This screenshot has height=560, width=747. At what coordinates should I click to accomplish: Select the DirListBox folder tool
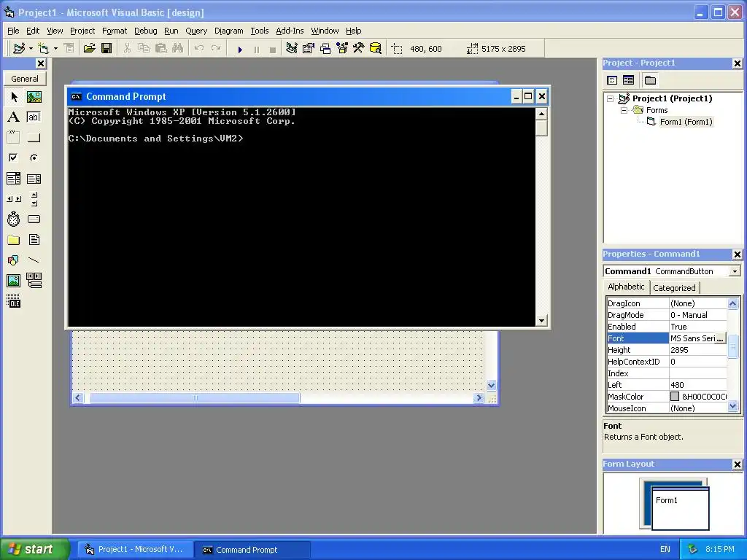[13, 239]
